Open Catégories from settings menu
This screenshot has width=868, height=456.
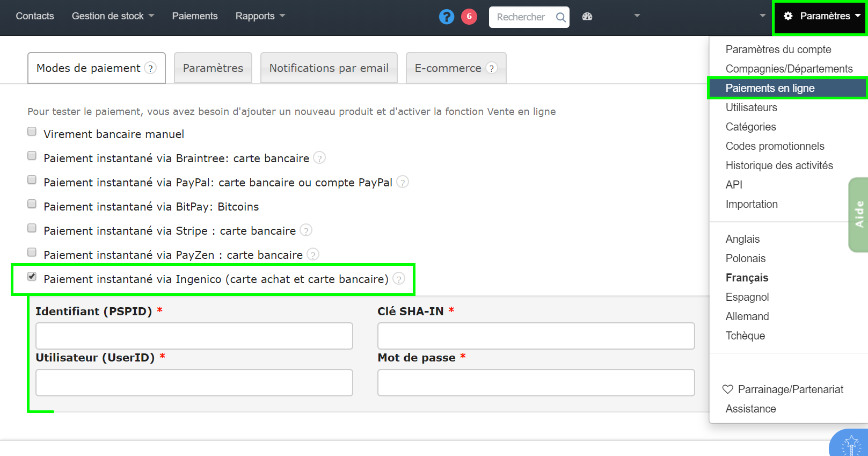click(751, 127)
